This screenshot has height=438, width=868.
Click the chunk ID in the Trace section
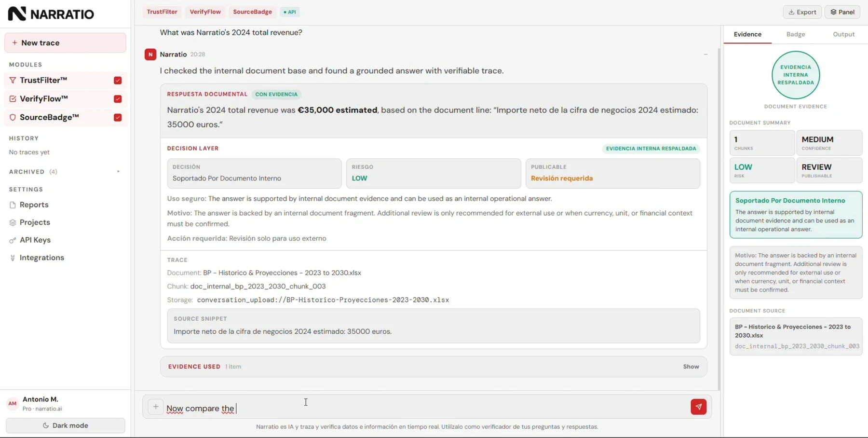258,287
